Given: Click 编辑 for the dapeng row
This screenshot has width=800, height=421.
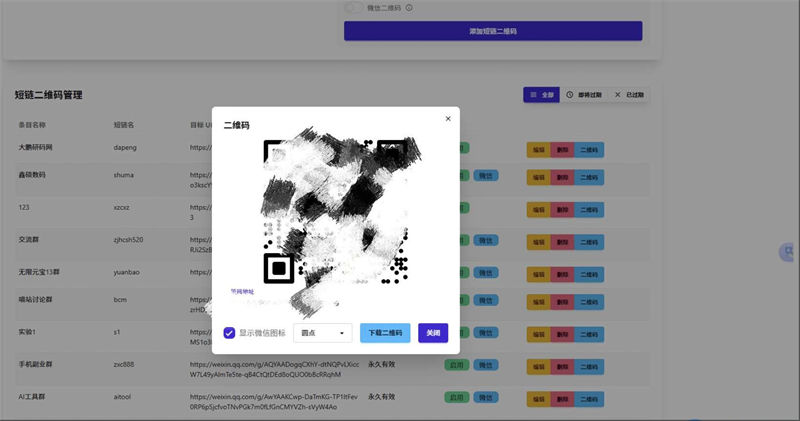Looking at the screenshot, I should (x=539, y=150).
